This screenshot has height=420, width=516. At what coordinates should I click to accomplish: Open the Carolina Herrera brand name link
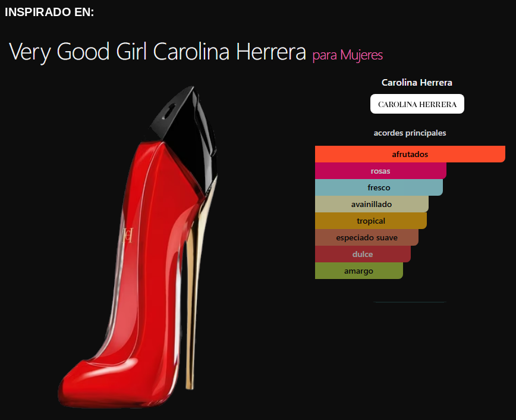417,82
